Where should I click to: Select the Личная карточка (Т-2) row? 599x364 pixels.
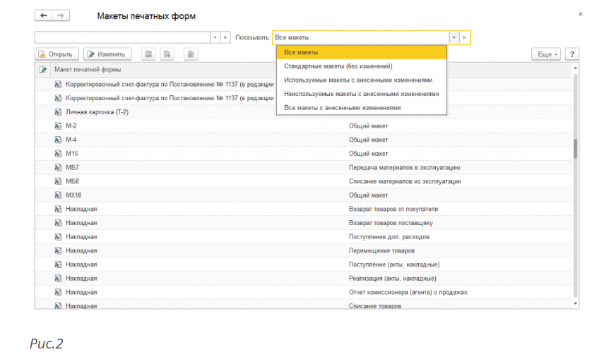97,112
